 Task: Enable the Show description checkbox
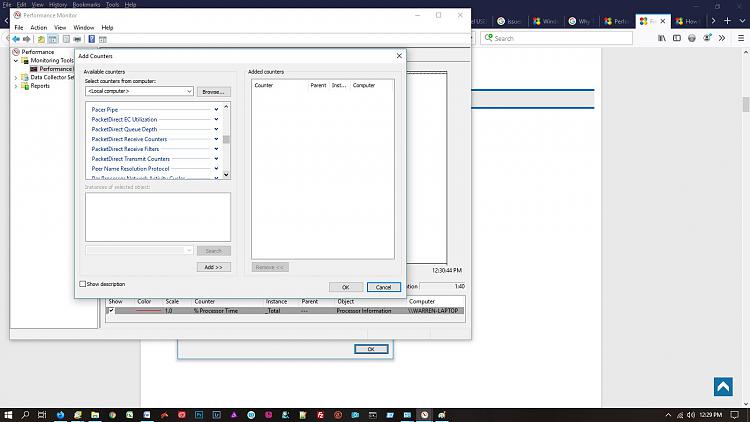click(x=82, y=284)
